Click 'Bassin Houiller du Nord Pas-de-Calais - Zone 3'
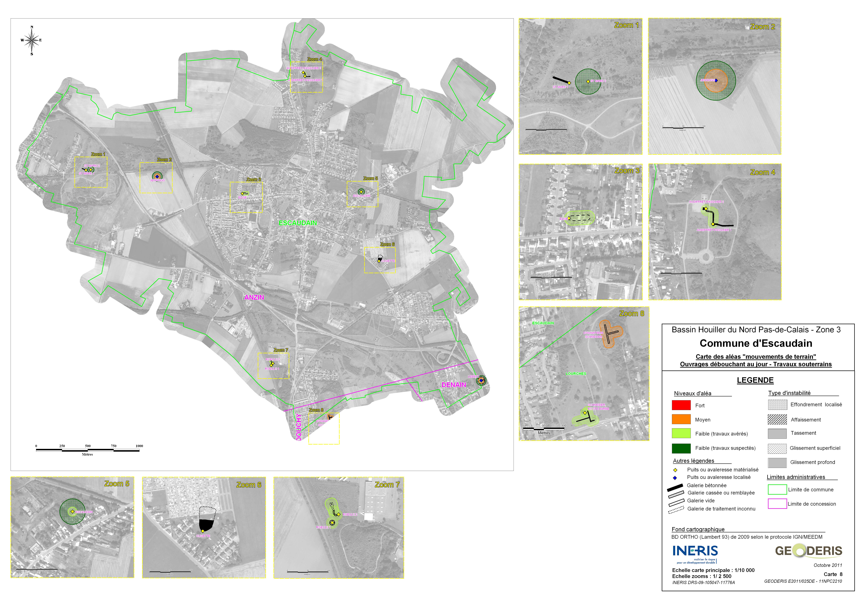This screenshot has width=868, height=613. coord(756,330)
